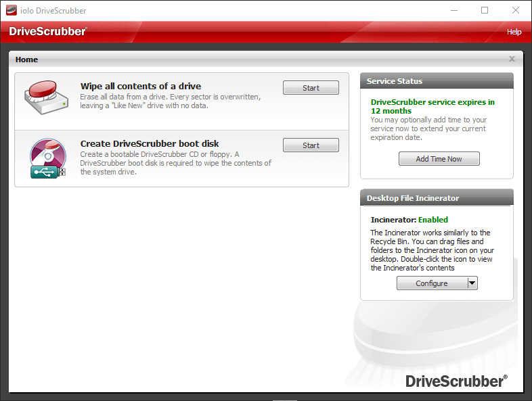The width and height of the screenshot is (532, 401).
Task: Click the DriveScrubber logo in red header
Action: tap(48, 31)
